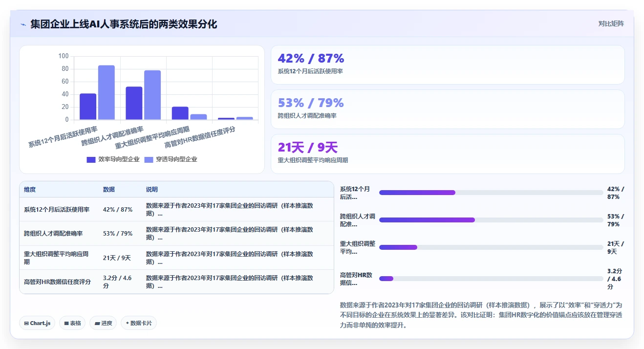Click the 进度 chip

[x=103, y=323]
